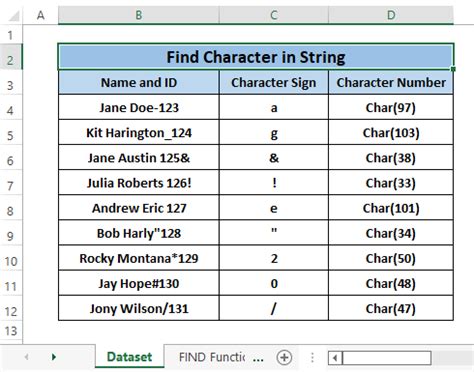Select the cell Char(50)
474x372 pixels.
(x=391, y=258)
